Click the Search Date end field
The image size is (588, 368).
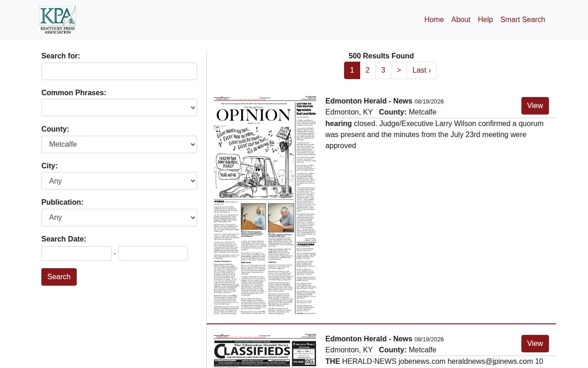click(153, 253)
